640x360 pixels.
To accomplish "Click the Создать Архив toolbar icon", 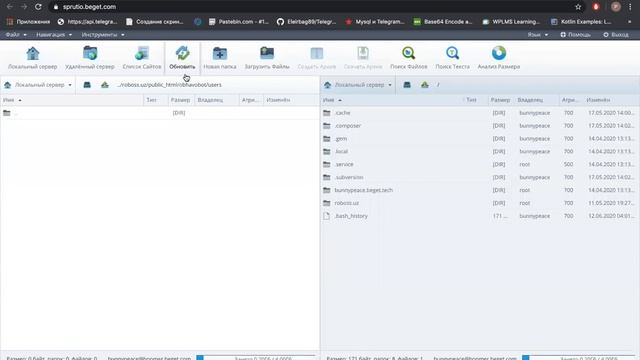I will click(x=317, y=58).
